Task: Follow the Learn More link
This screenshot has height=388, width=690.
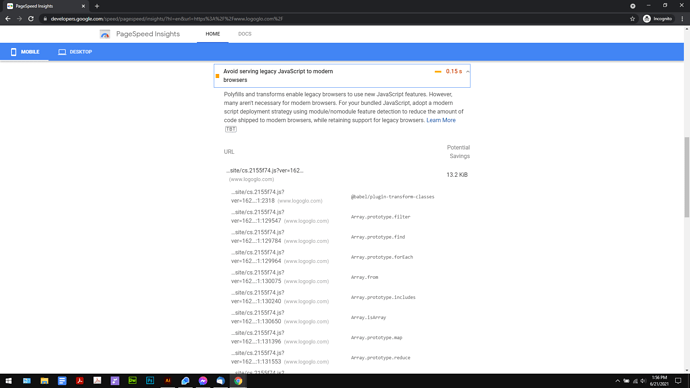Action: 441,120
